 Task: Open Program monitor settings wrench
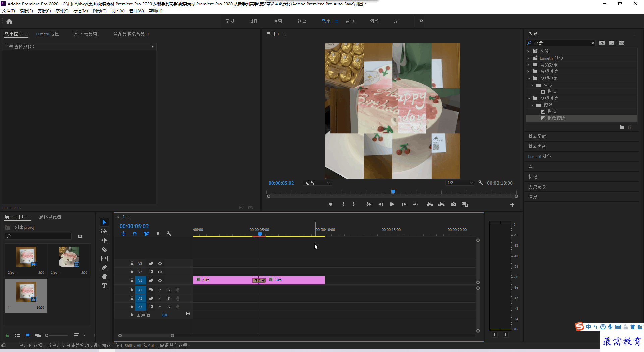pos(481,183)
